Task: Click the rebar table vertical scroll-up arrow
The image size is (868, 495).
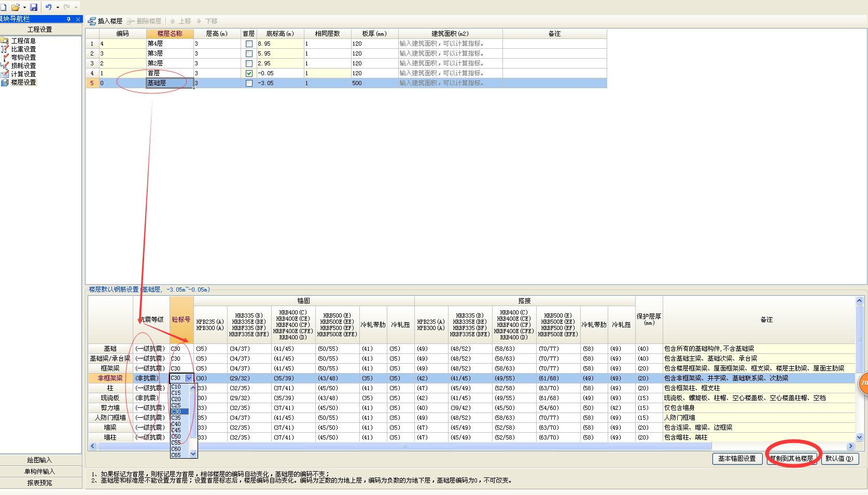Action: pyautogui.click(x=859, y=301)
